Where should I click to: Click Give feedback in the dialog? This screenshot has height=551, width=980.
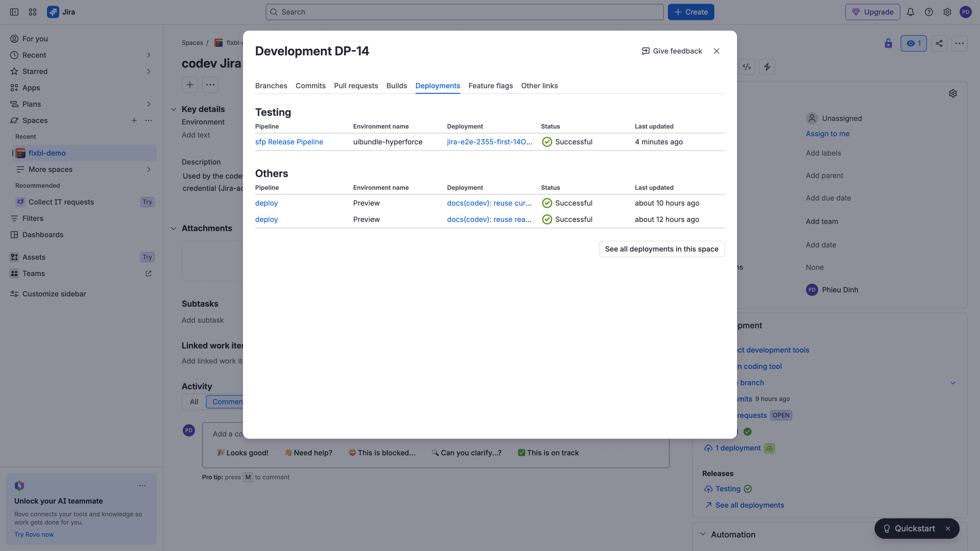(672, 51)
